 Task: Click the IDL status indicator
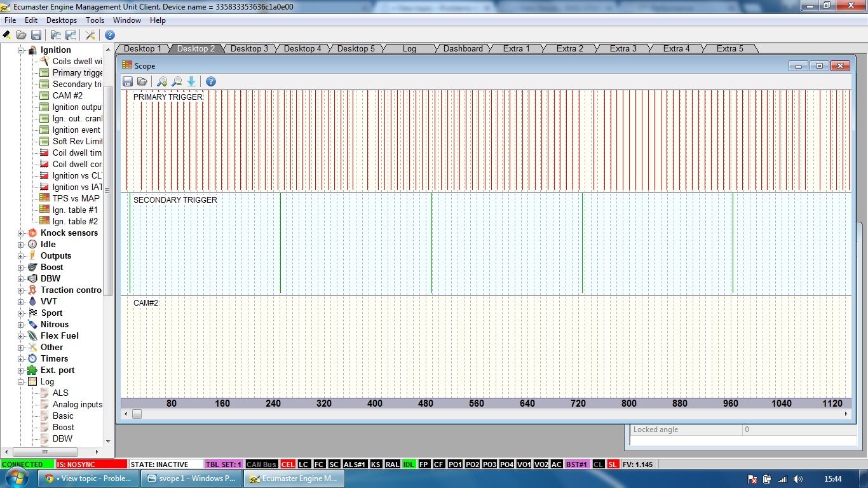[x=409, y=464]
